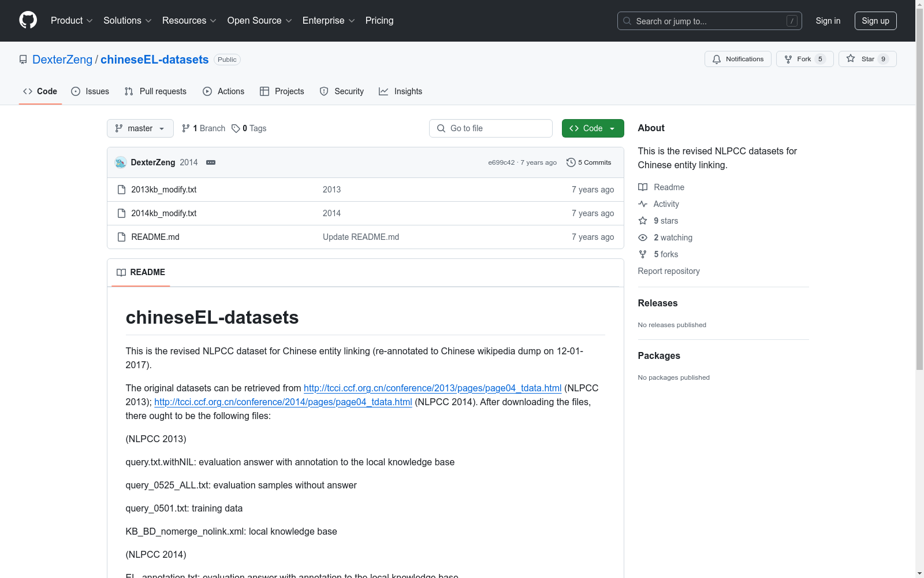Image resolution: width=924 pixels, height=578 pixels.
Task: Open the DexterZeng owner profile link
Action: pos(62,60)
